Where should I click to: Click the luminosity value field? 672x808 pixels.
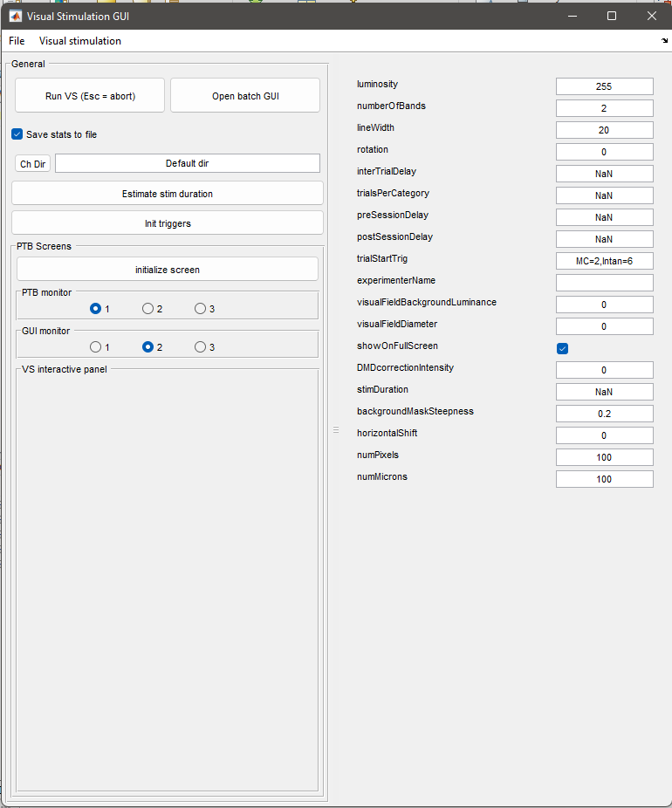605,86
